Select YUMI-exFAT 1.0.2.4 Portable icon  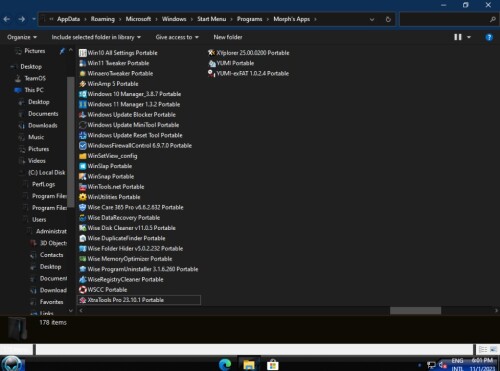212,73
